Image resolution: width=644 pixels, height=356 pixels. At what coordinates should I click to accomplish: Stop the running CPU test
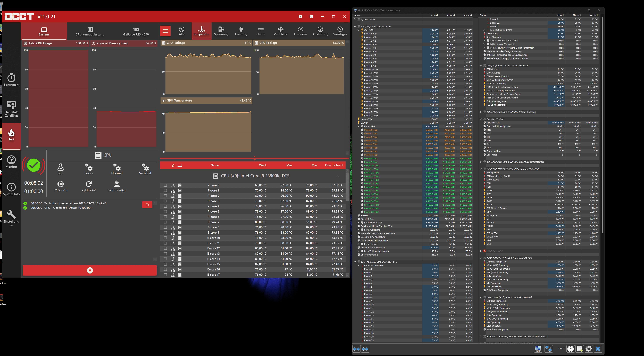coord(90,270)
